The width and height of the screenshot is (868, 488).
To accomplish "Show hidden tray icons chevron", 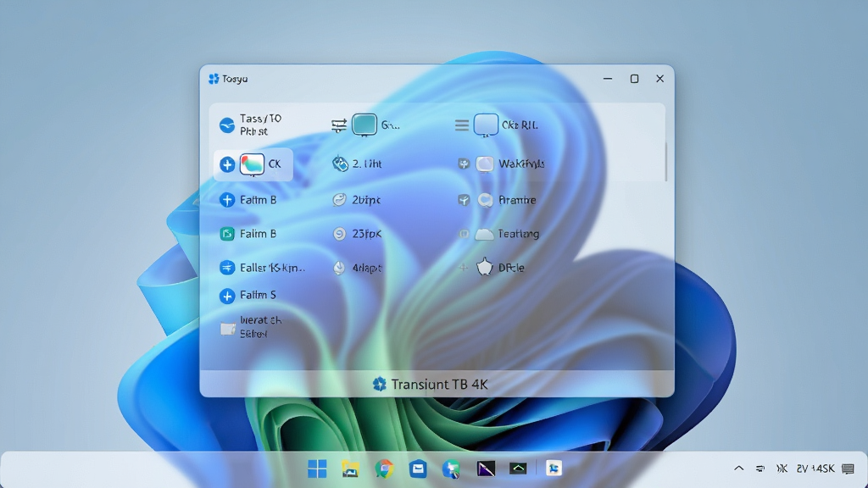I will click(x=739, y=468).
